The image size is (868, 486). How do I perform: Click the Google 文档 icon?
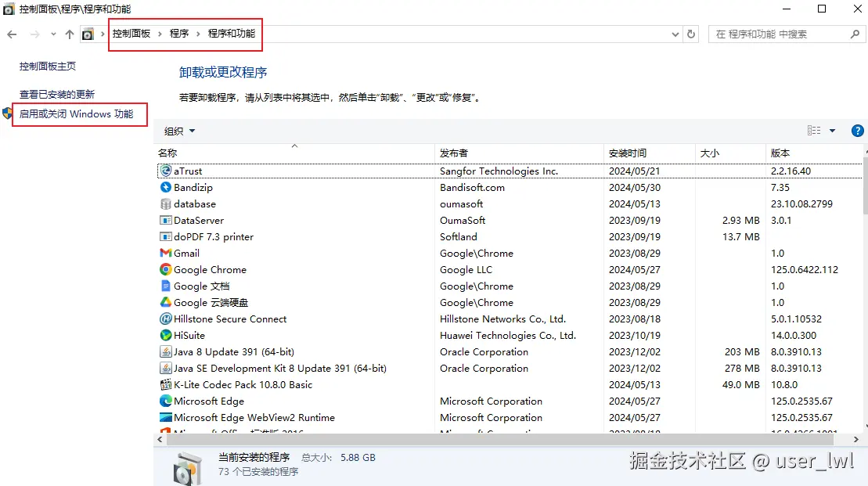coord(165,286)
